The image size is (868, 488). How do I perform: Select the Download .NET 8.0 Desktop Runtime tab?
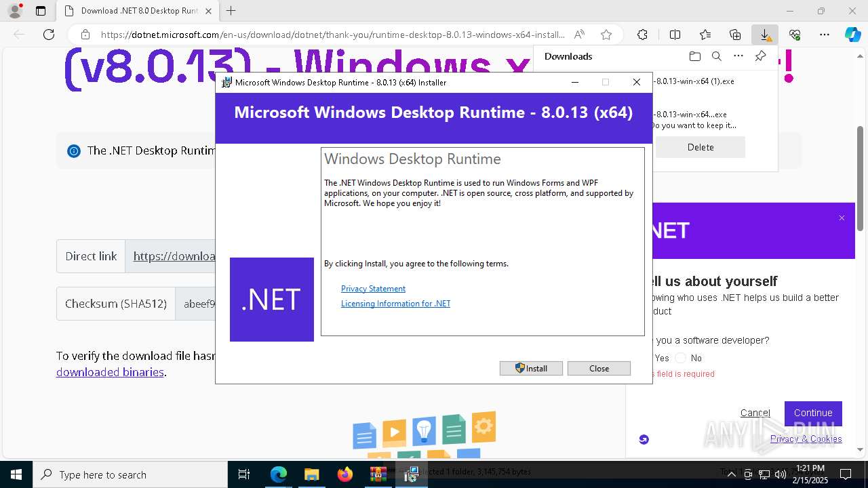(138, 11)
